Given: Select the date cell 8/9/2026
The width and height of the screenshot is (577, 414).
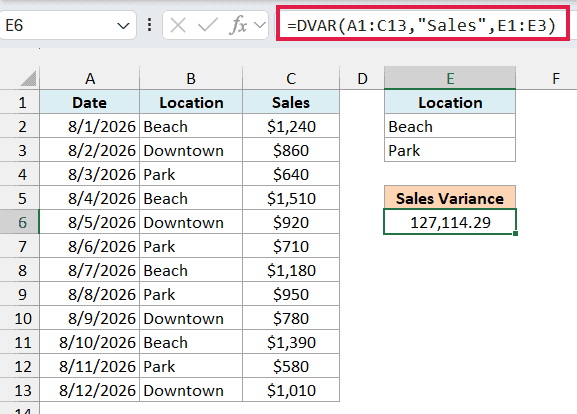Looking at the screenshot, I should pyautogui.click(x=89, y=318).
